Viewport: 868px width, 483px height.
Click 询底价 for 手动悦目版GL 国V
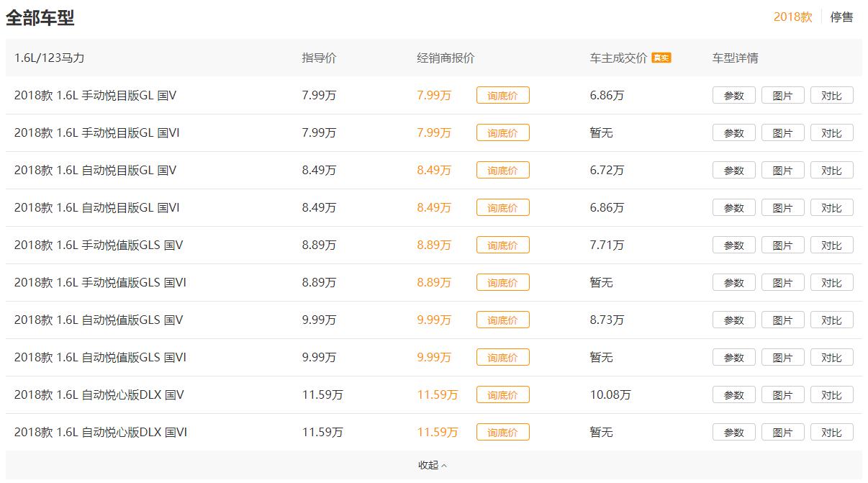click(502, 95)
